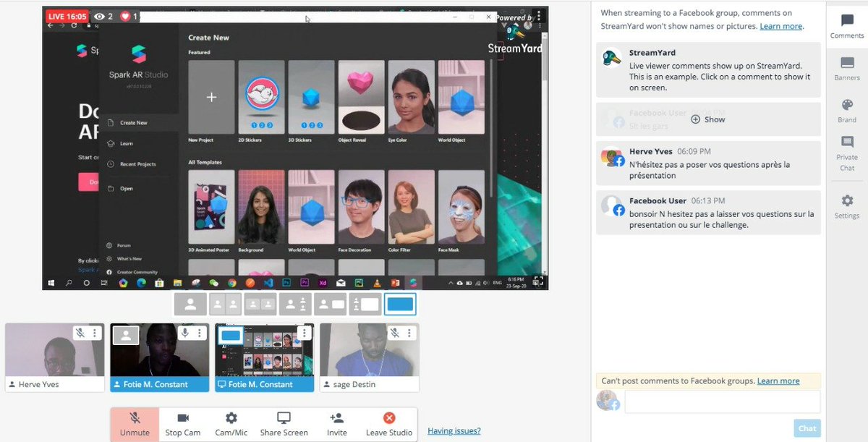Click sage Destin muted microphone icon
Viewport: 868px width, 442px height.
point(395,333)
